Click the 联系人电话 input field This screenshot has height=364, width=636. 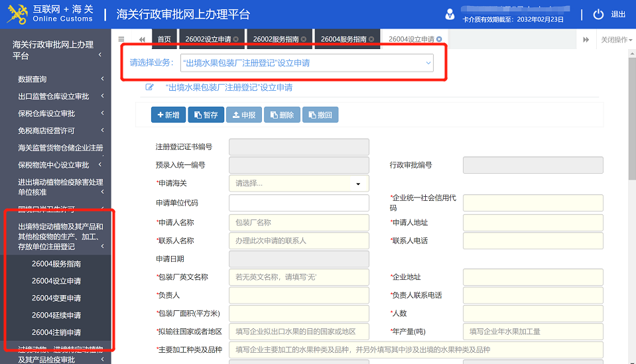pos(533,241)
